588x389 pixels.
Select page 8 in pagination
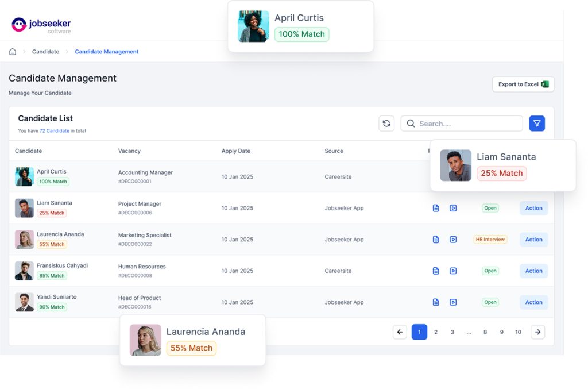pos(485,332)
